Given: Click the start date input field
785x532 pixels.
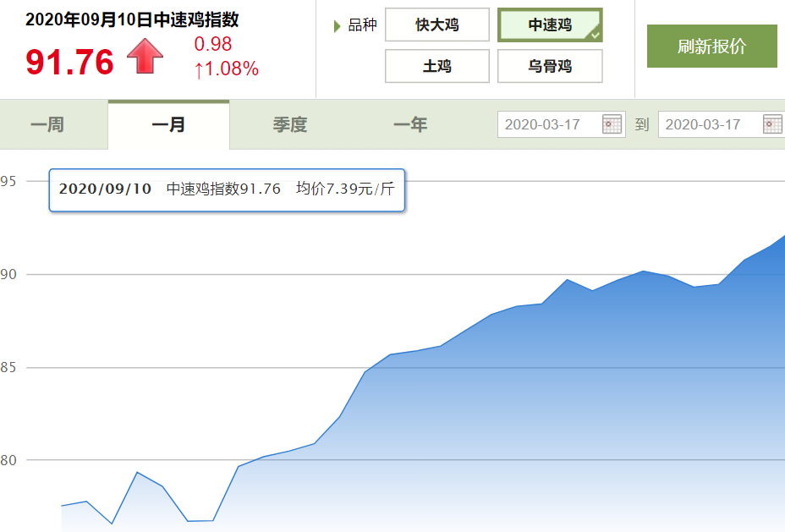Looking at the screenshot, I should [x=550, y=124].
